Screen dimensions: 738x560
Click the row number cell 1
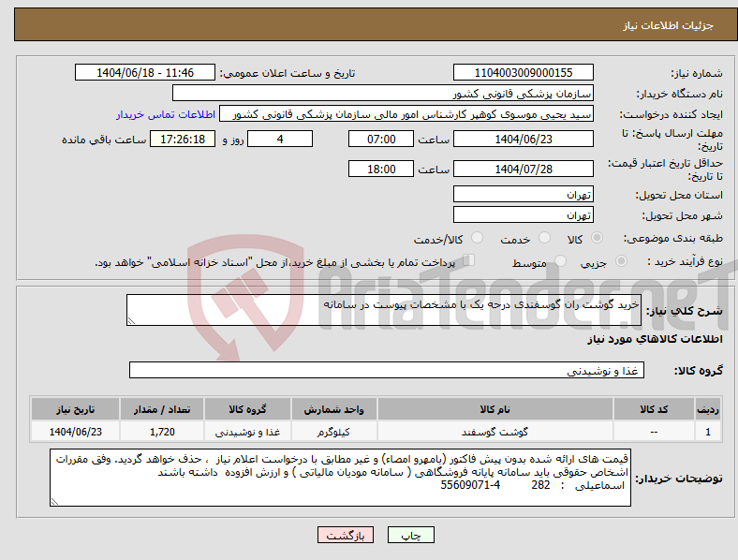[x=708, y=432]
